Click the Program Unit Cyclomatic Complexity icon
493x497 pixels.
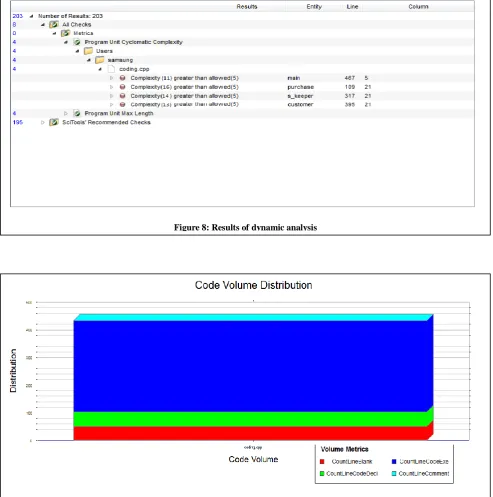coord(77,42)
